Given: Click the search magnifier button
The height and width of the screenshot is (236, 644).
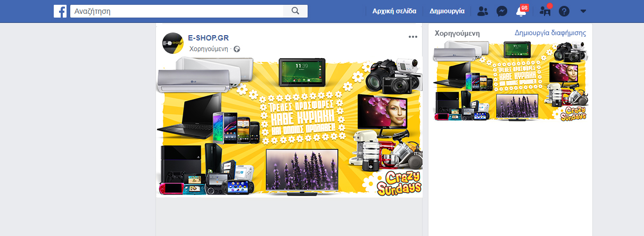Looking at the screenshot, I should [295, 11].
